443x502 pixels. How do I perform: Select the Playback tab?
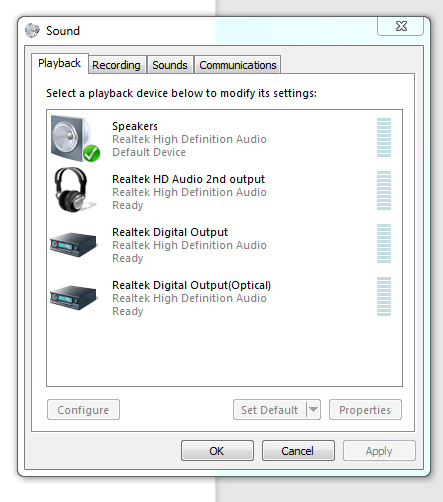pyautogui.click(x=60, y=63)
